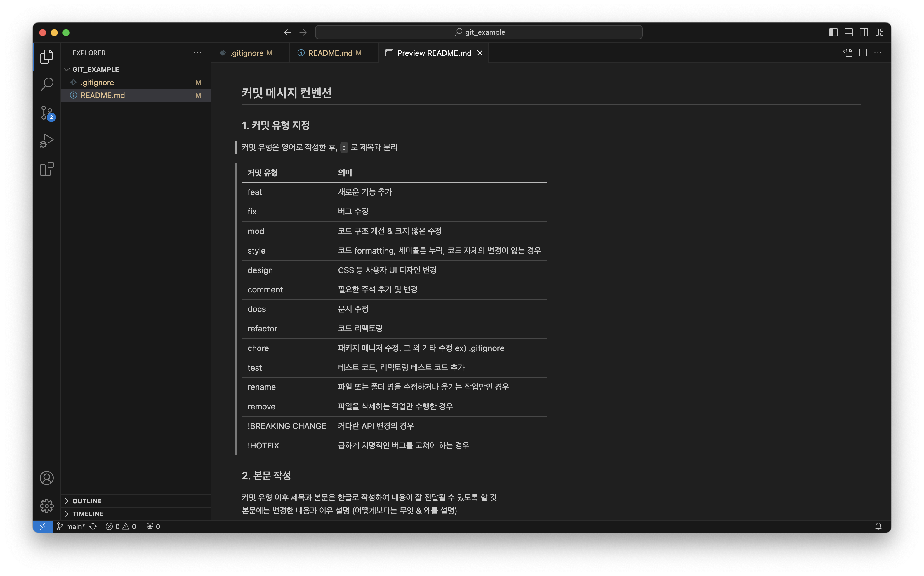924x576 pixels.
Task: Click the notifications bell icon
Action: [x=878, y=526]
